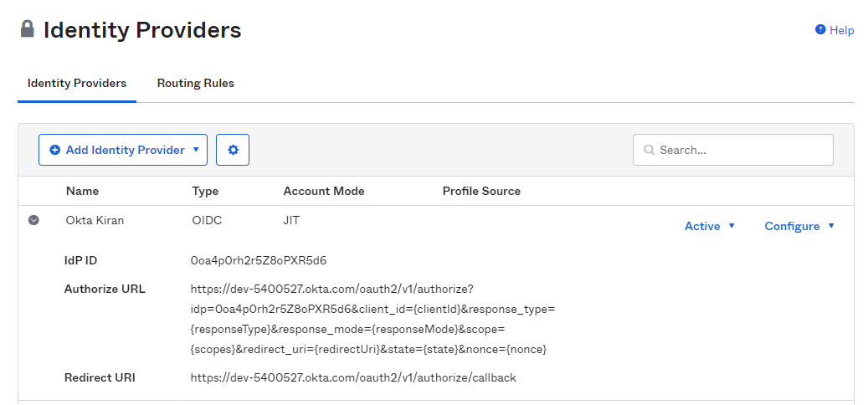This screenshot has width=868, height=405.
Task: Collapse the Okta Kiran row details
Action: (x=33, y=220)
